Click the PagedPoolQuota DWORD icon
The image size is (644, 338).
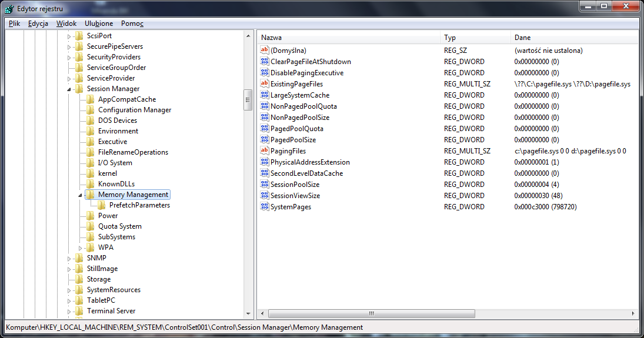[265, 129]
